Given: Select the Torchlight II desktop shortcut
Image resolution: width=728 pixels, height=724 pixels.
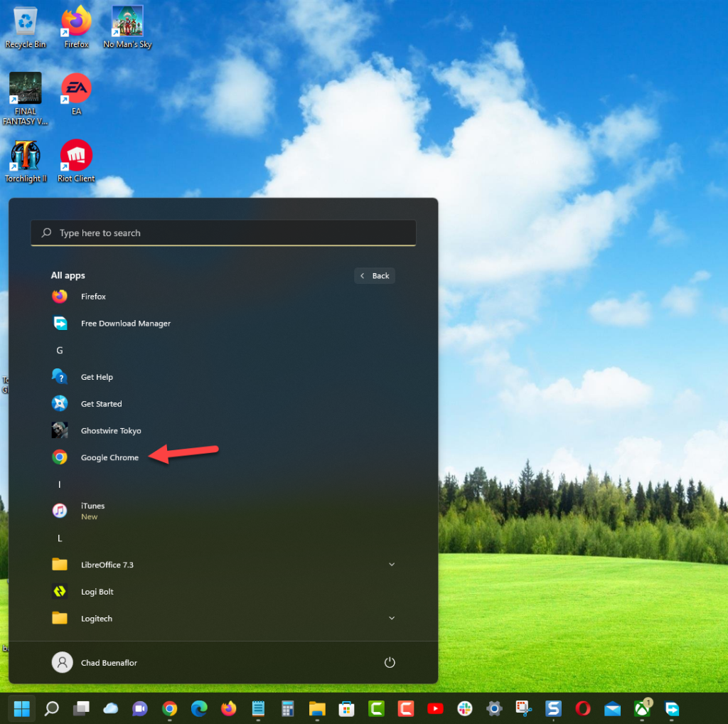Looking at the screenshot, I should pos(25,161).
